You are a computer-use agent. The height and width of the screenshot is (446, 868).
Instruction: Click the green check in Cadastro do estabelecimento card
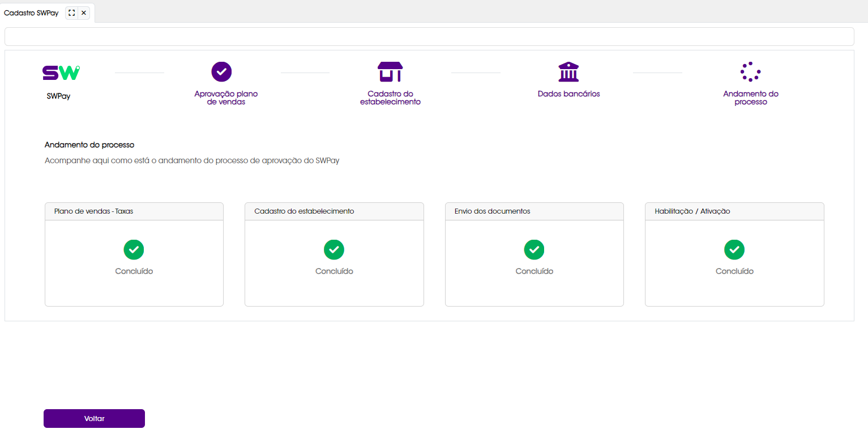334,249
